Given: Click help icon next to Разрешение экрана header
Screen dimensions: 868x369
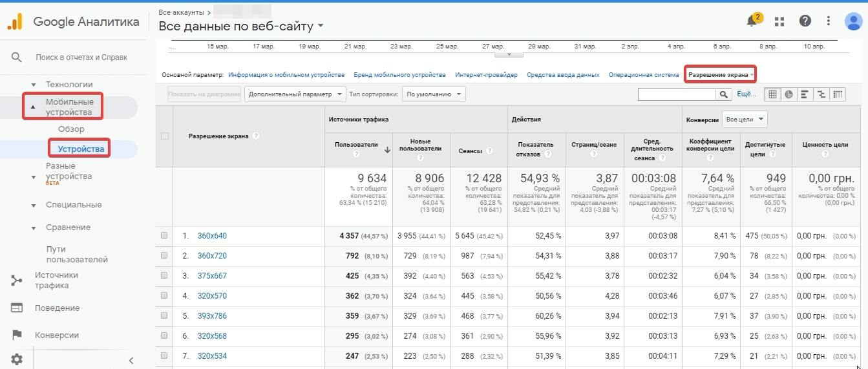Looking at the screenshot, I should (257, 136).
